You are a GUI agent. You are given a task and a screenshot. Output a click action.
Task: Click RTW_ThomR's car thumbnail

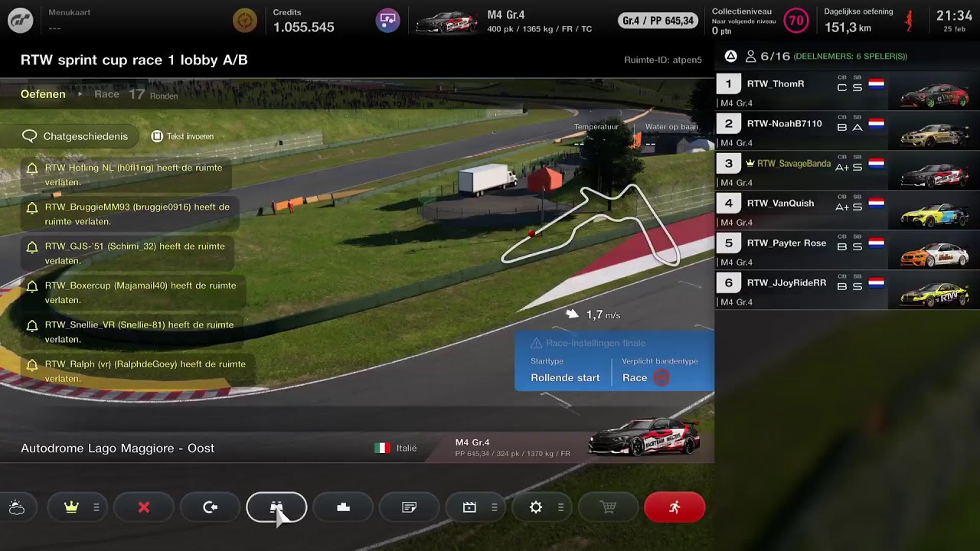934,94
